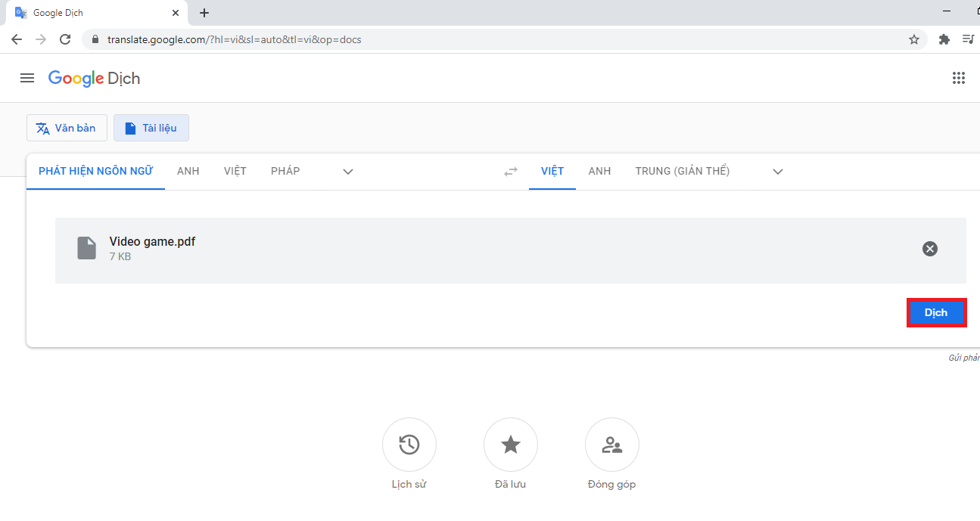Reload the current page
Viewport: 980px width, 521px height.
[65, 39]
